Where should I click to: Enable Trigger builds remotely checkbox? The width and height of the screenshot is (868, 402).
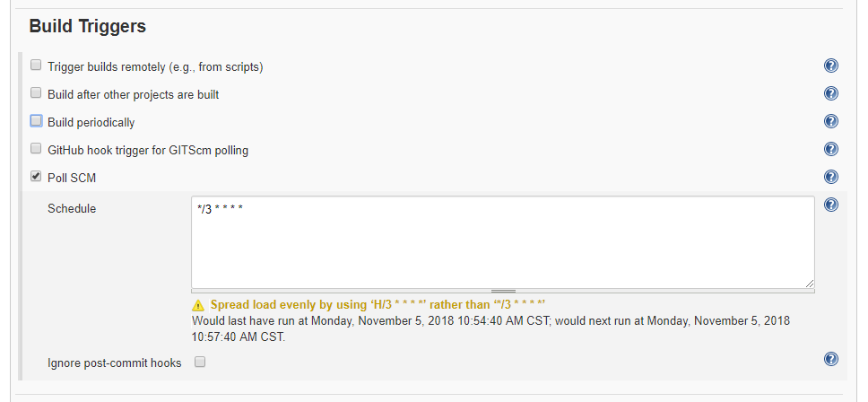(x=36, y=66)
